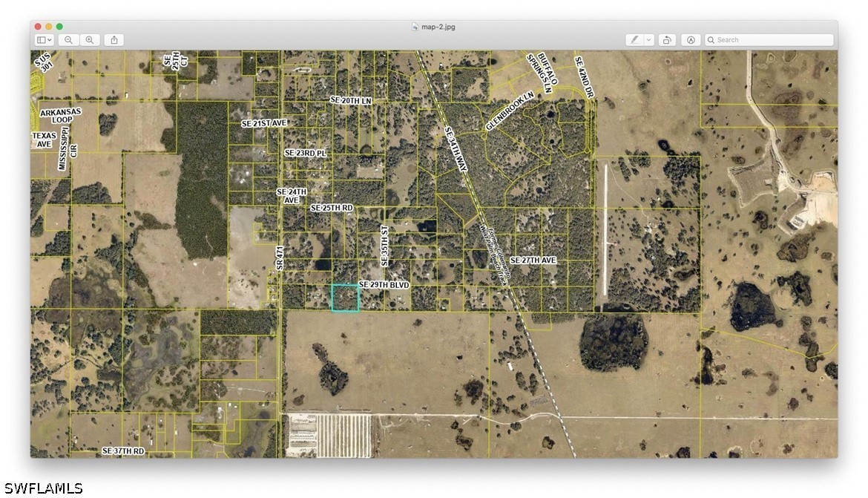
Task: Open the Share menu
Action: point(114,40)
